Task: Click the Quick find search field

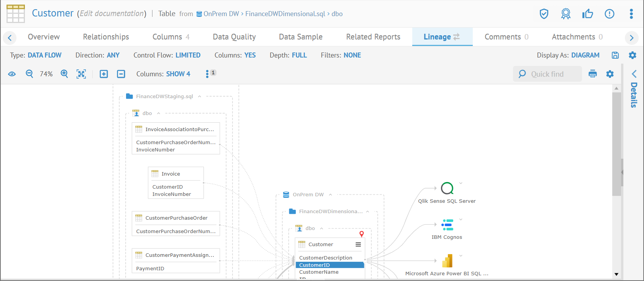Action: point(551,74)
